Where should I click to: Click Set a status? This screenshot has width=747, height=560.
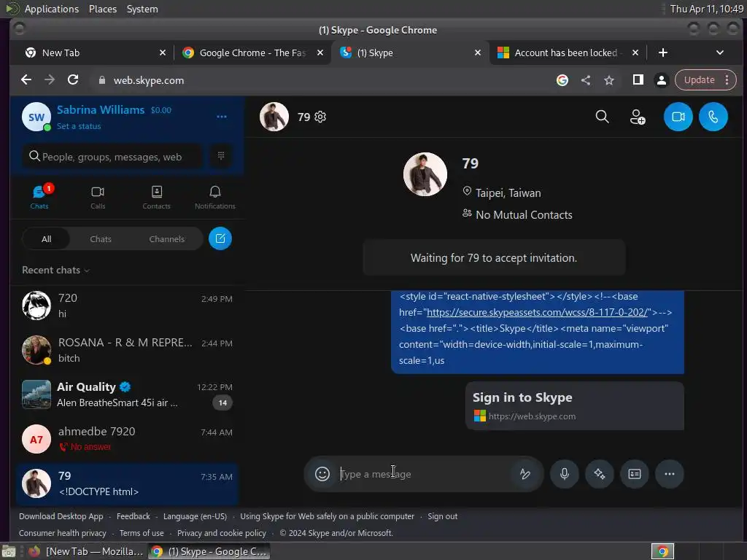click(x=79, y=126)
